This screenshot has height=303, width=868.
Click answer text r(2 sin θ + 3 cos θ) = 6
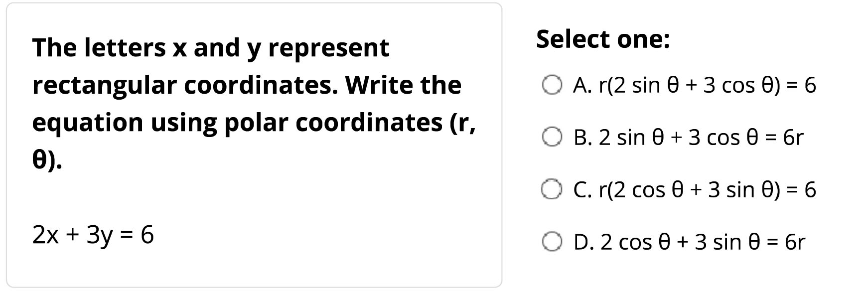707,85
